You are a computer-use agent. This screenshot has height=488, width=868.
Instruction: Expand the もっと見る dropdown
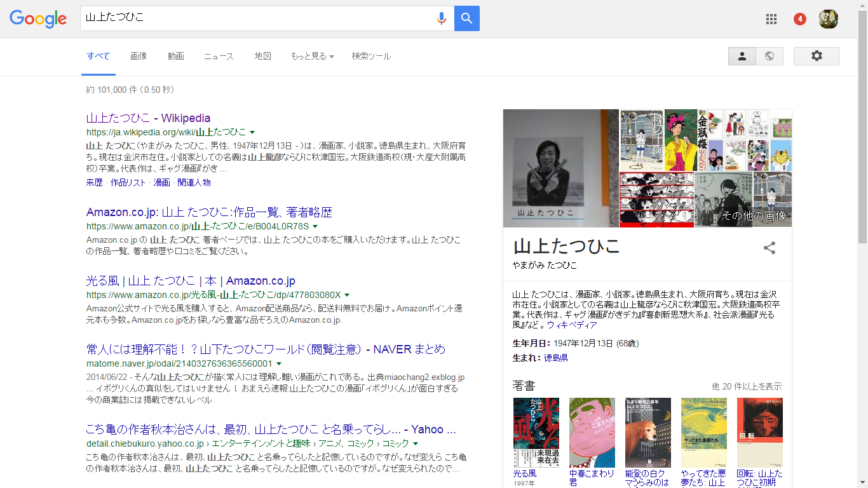(312, 56)
